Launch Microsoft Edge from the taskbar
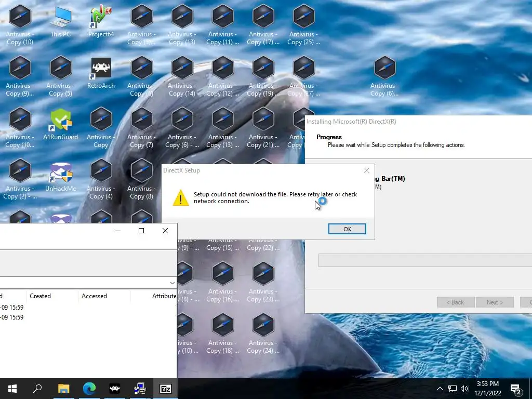 [x=89, y=389]
